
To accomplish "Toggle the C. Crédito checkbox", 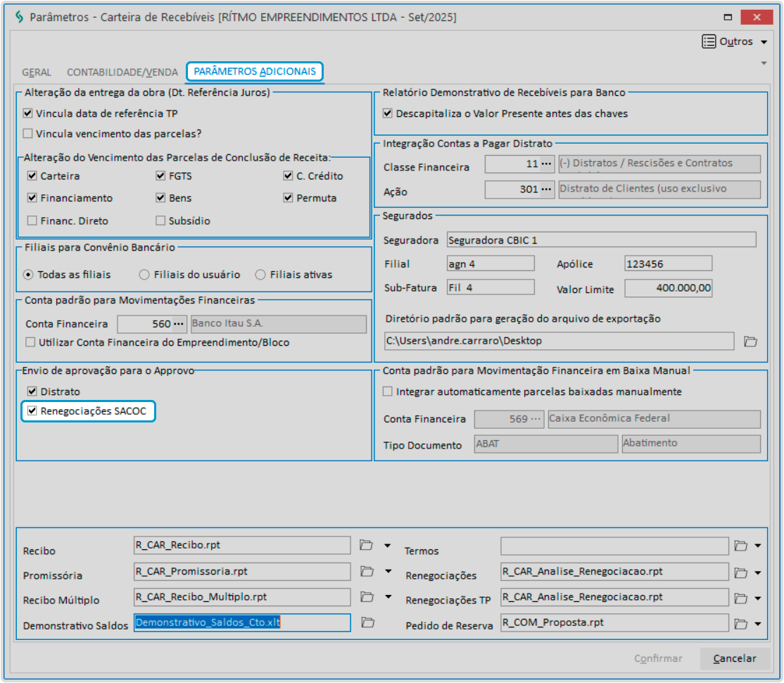I will [288, 175].
